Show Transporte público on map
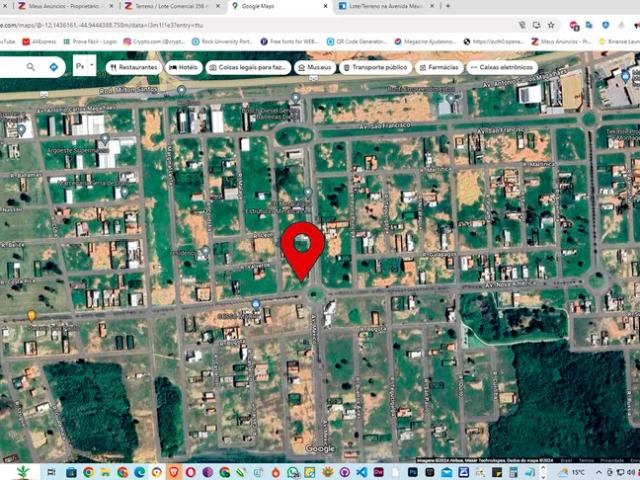This screenshot has width=640, height=480. pyautogui.click(x=375, y=67)
